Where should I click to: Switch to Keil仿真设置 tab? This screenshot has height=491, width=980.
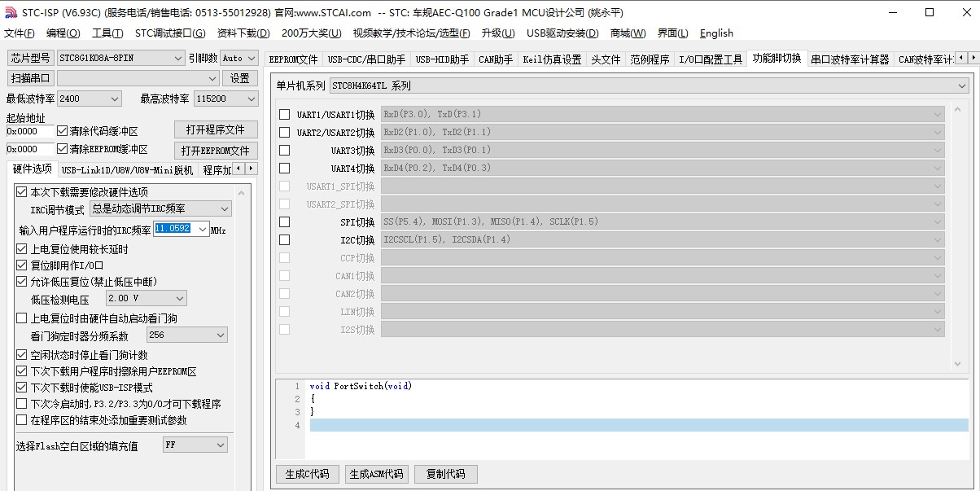point(552,59)
